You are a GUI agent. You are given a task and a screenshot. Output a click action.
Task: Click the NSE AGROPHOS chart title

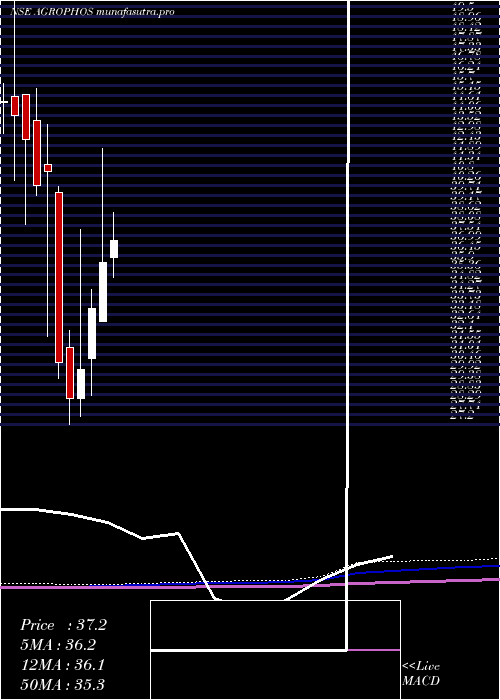tap(92, 12)
